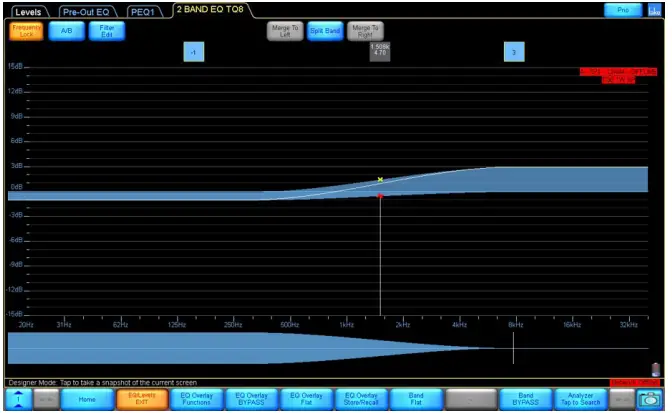Open EQ Overlay Functions
672x413 pixels.
click(x=196, y=400)
